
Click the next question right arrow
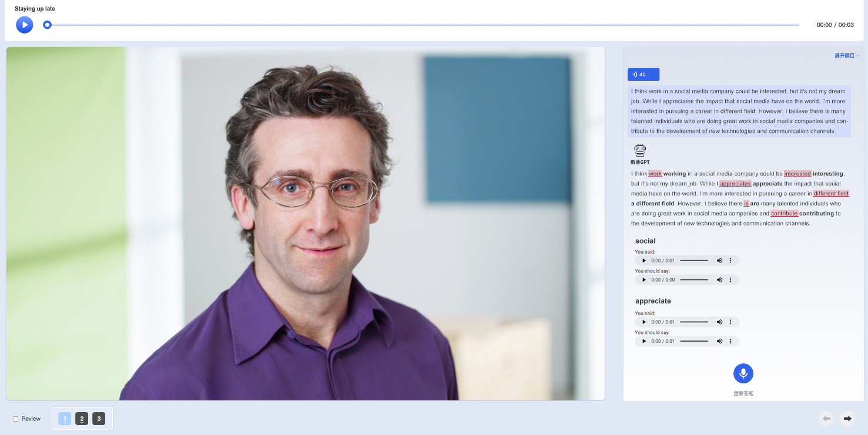click(847, 419)
